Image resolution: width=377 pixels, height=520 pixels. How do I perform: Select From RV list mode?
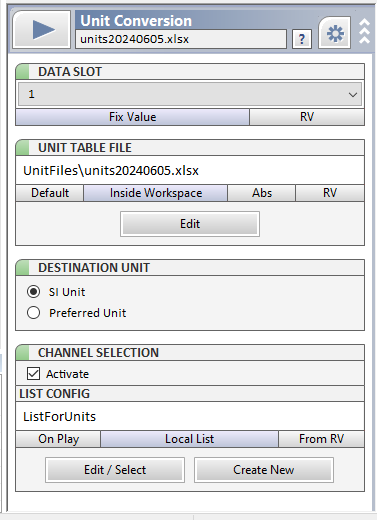pyautogui.click(x=321, y=439)
